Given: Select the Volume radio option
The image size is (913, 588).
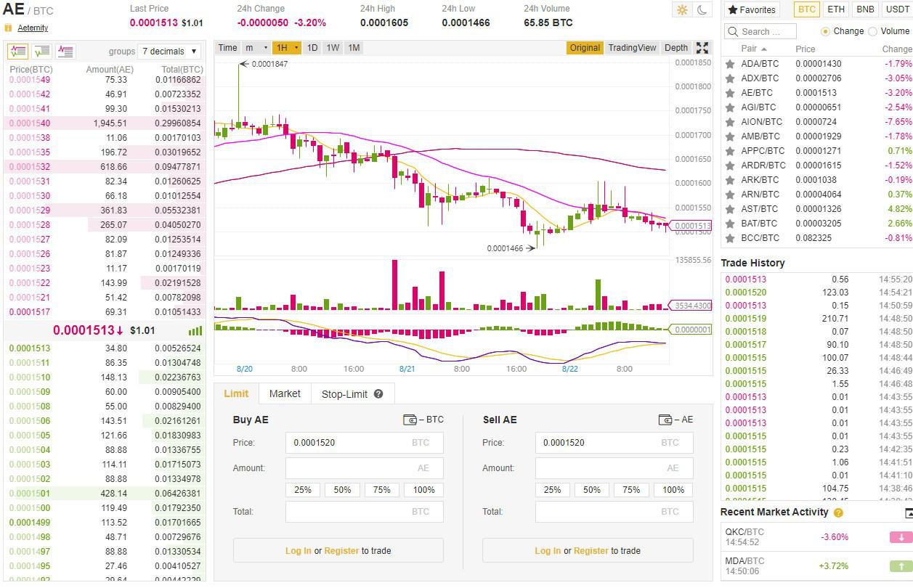Looking at the screenshot, I should pyautogui.click(x=872, y=31).
